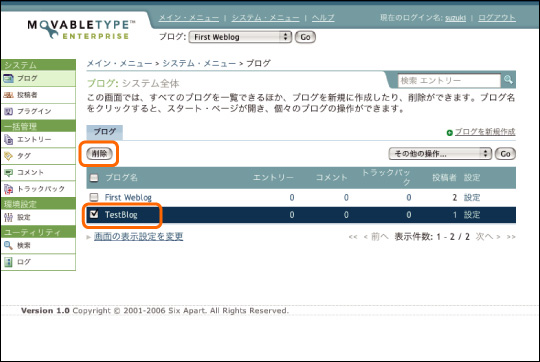Click the 投稿者 authors icon in sidebar

[8, 95]
